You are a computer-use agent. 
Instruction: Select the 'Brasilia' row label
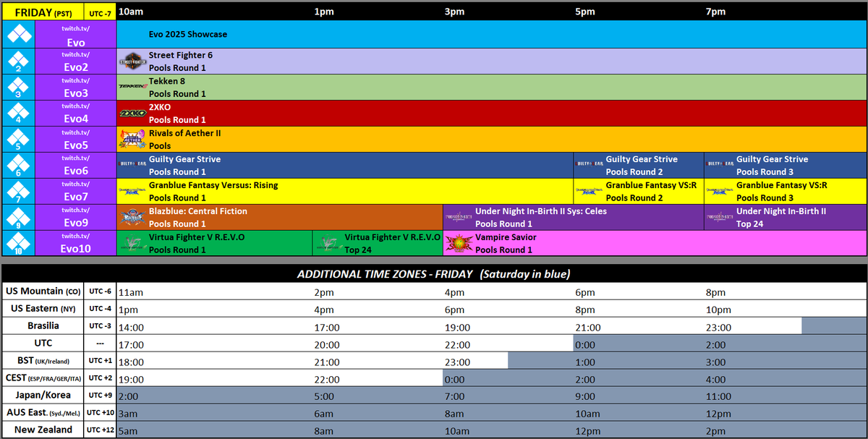[43, 325]
